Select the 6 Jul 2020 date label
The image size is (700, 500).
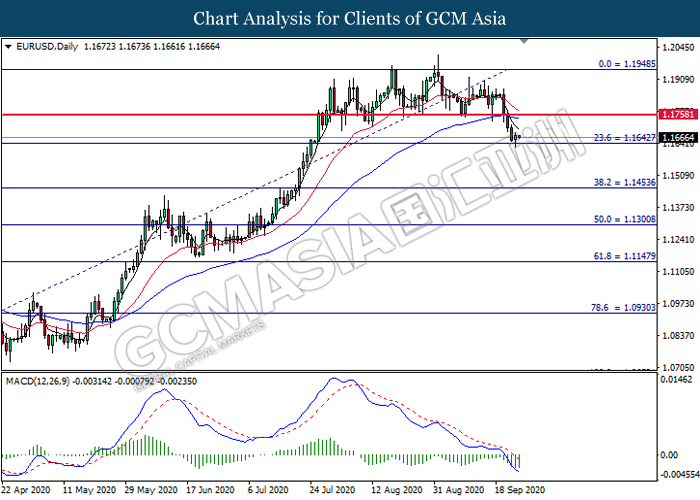(271, 491)
